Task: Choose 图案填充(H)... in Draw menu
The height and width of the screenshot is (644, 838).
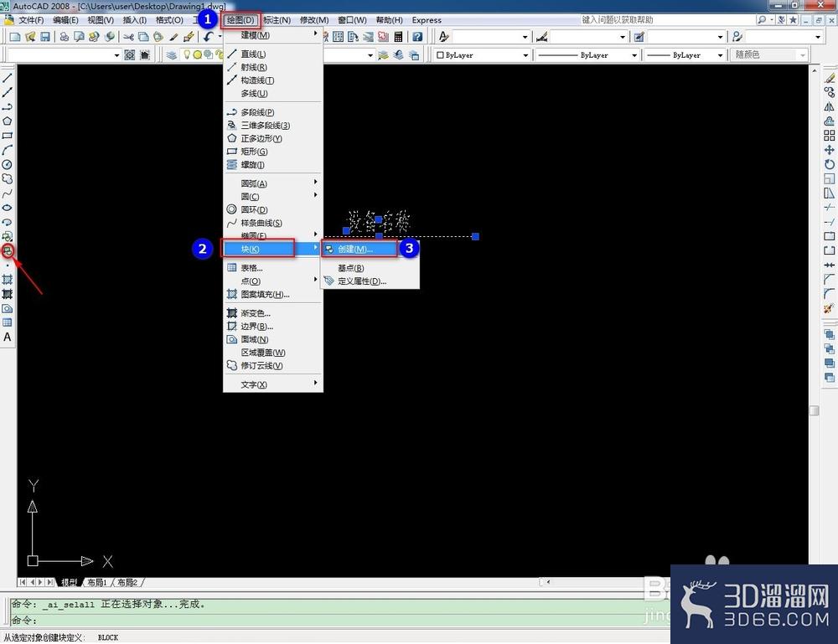Action: [x=272, y=294]
